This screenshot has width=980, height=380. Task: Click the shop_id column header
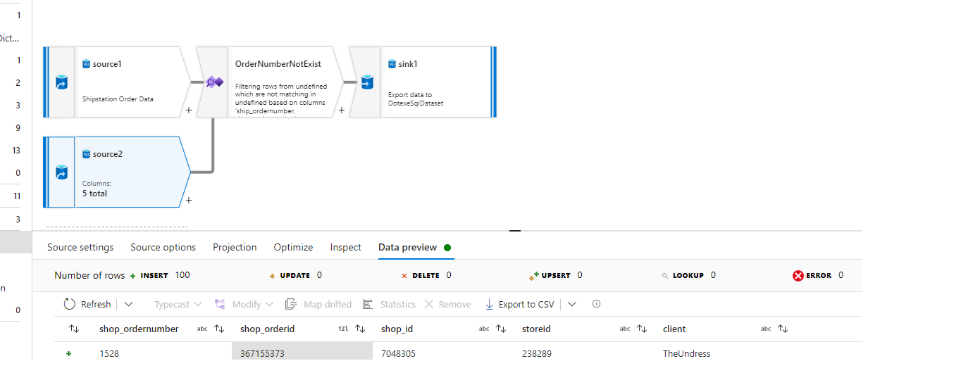396,329
